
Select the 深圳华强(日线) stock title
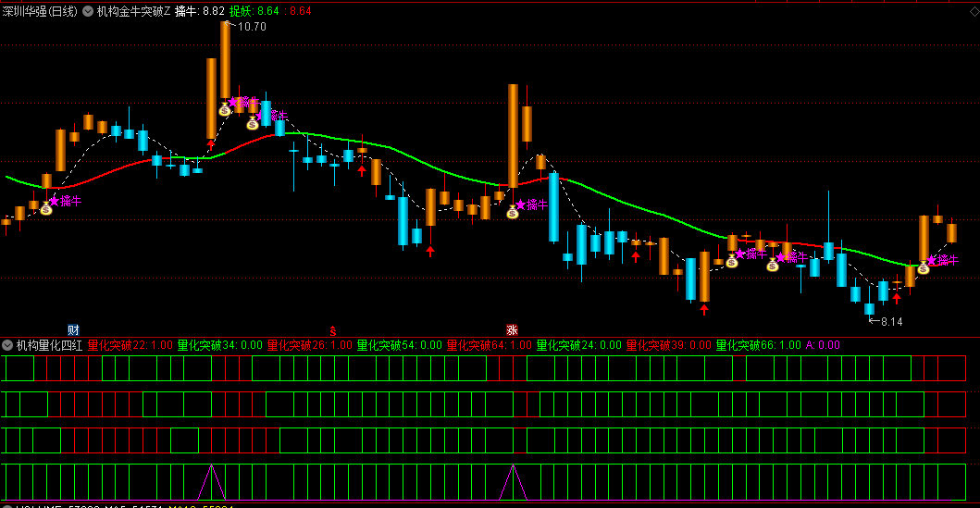point(40,11)
